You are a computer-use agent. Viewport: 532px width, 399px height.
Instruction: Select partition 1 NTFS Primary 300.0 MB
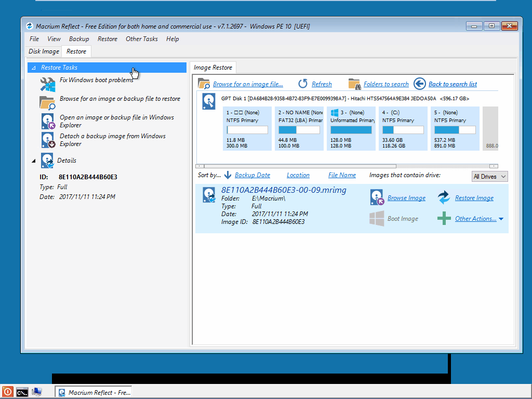pyautogui.click(x=247, y=128)
